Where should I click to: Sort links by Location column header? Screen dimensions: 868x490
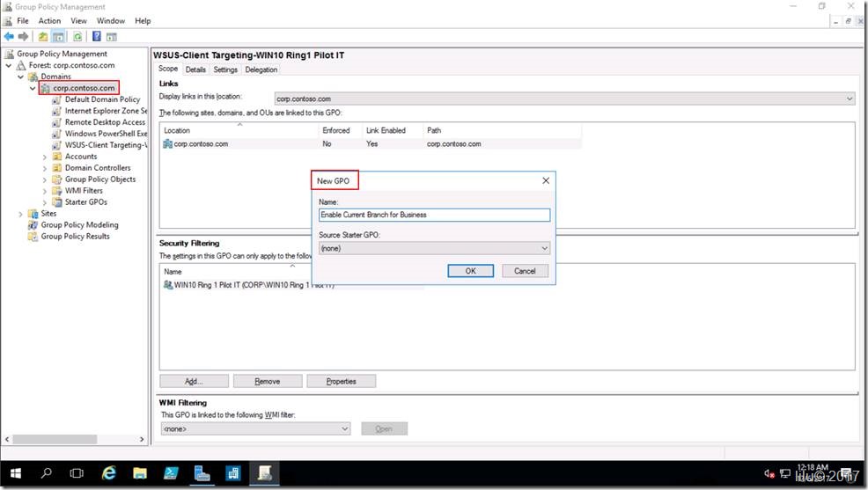[239, 130]
